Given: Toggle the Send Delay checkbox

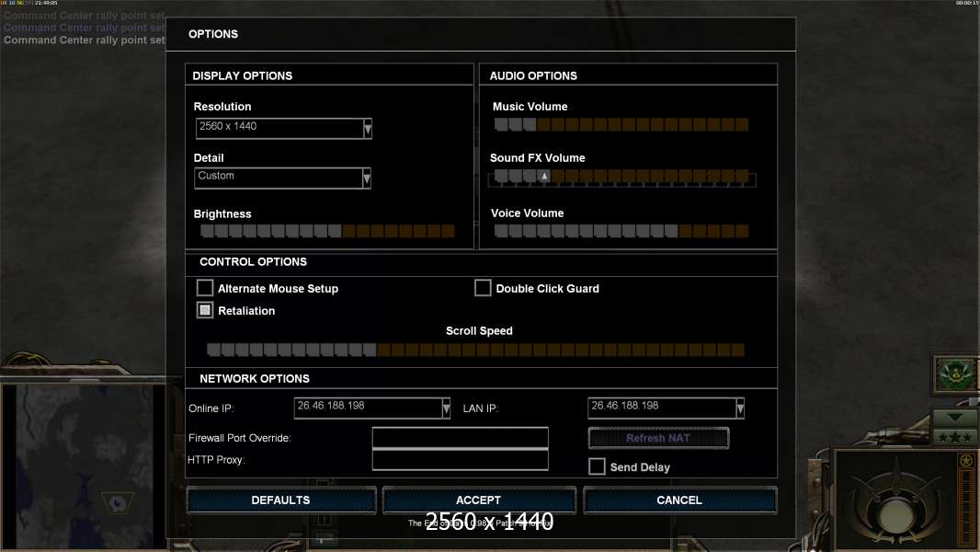Looking at the screenshot, I should click(597, 466).
